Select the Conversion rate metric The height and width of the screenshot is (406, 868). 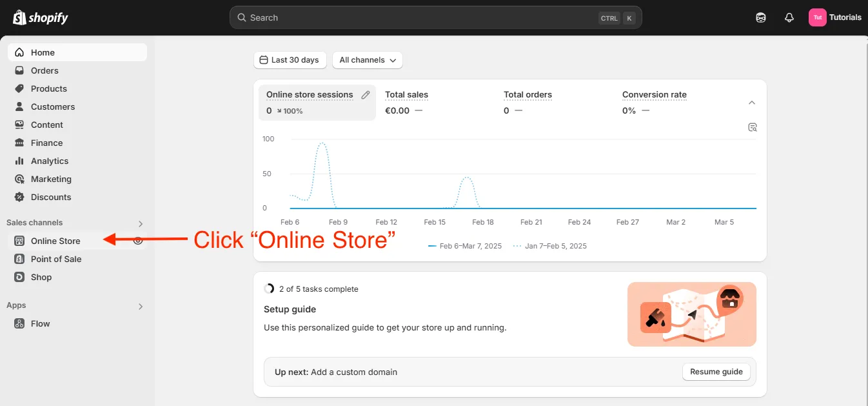654,94
